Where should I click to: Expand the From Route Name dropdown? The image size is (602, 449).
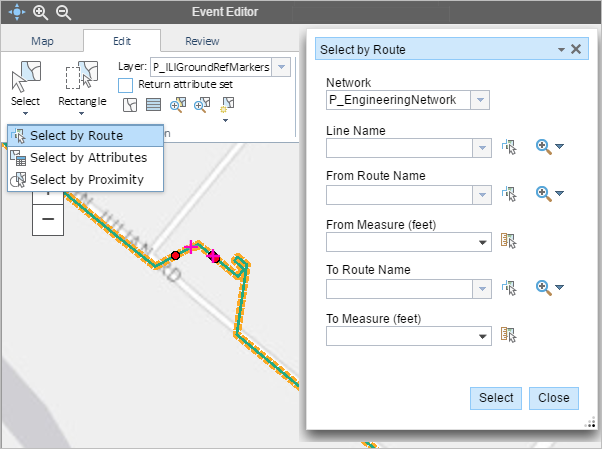482,194
